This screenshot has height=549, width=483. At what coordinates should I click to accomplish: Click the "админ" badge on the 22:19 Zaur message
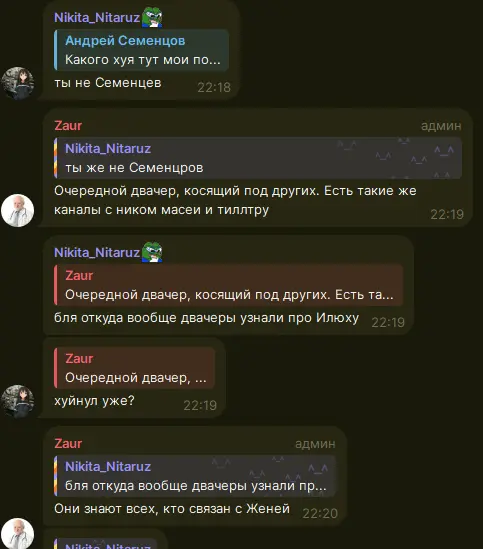(x=441, y=126)
